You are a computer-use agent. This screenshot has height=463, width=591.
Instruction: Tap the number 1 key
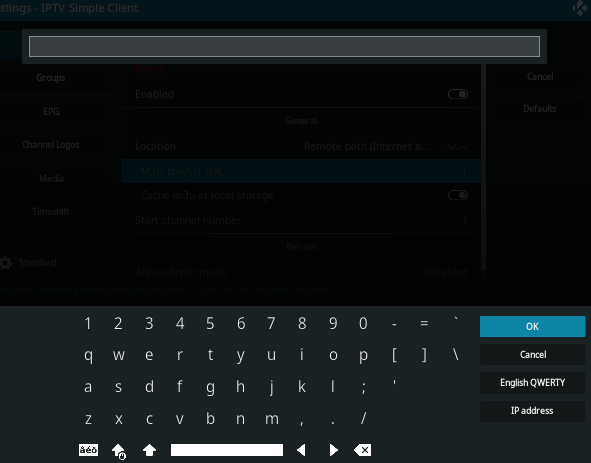[x=88, y=323]
